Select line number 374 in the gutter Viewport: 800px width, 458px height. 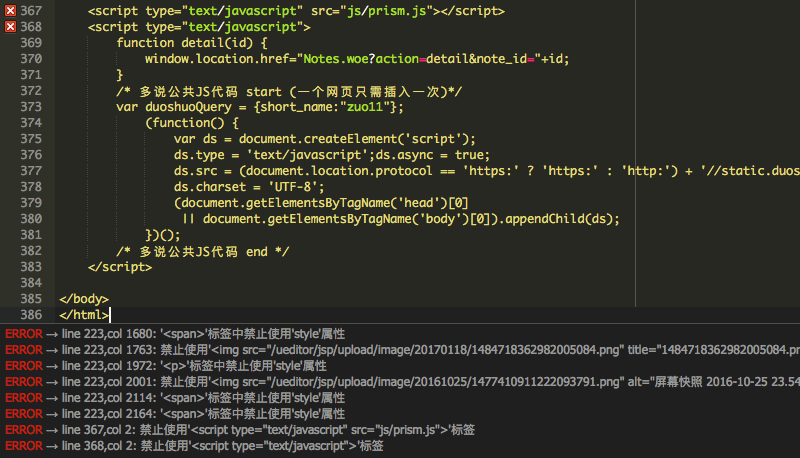31,123
